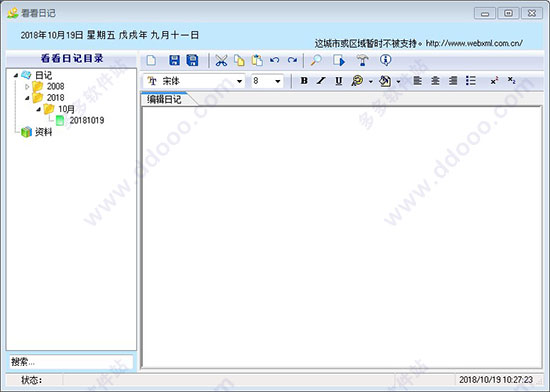This screenshot has width=550, height=392.
Task: Collapse the 2018 folder node
Action: 27,98
